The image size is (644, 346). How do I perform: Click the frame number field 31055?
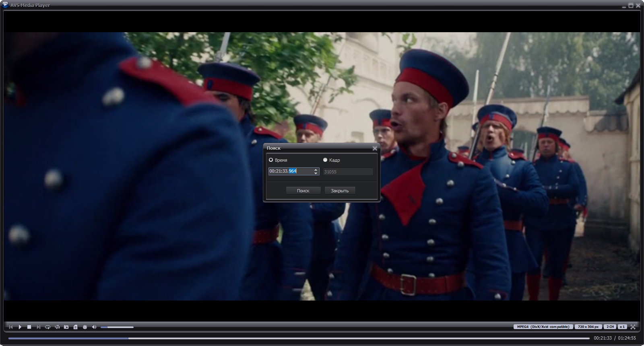pos(348,171)
